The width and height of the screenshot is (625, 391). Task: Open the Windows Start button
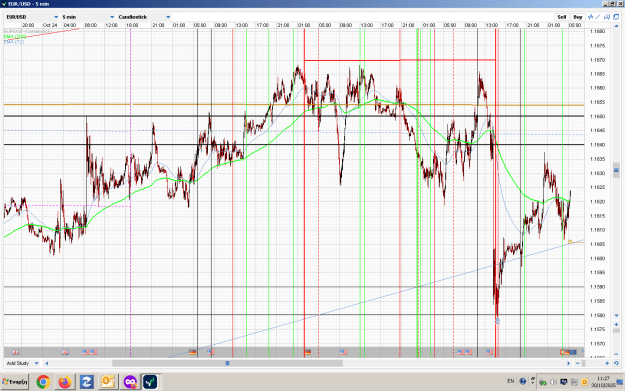15,382
